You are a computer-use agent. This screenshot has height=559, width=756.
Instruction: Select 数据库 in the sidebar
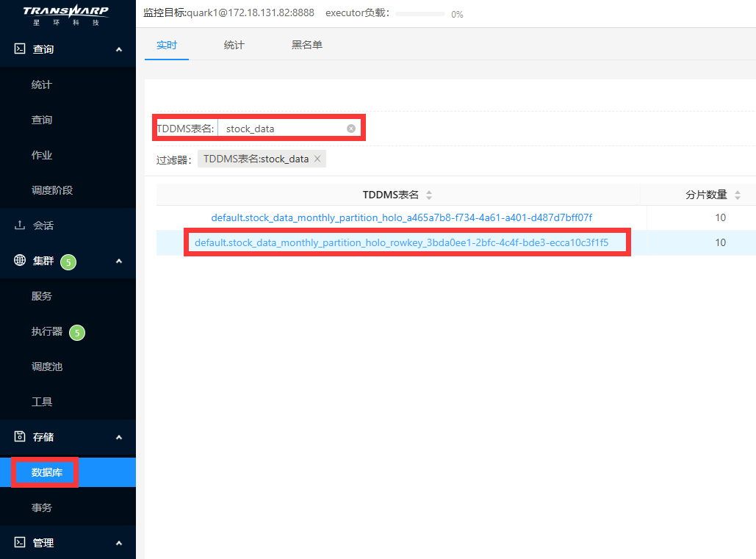click(47, 472)
